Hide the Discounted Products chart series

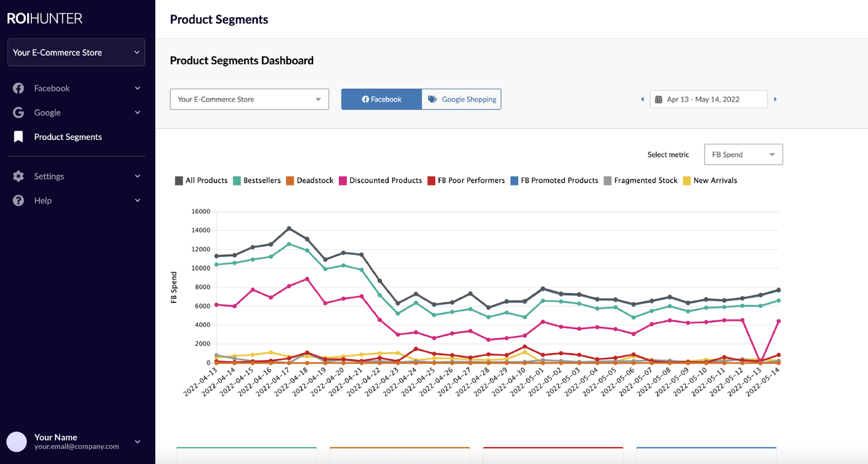pyautogui.click(x=380, y=181)
